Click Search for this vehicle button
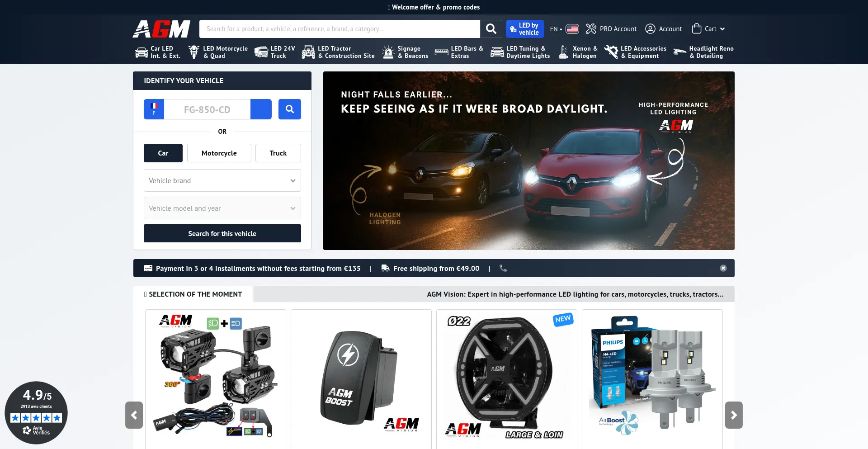This screenshot has height=449, width=868. tap(222, 234)
